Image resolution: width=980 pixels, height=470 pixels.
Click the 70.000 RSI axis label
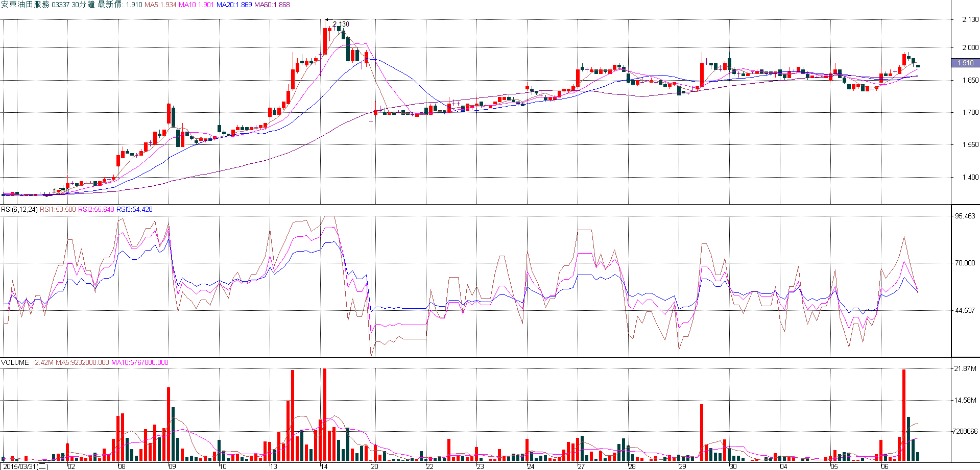[965, 263]
